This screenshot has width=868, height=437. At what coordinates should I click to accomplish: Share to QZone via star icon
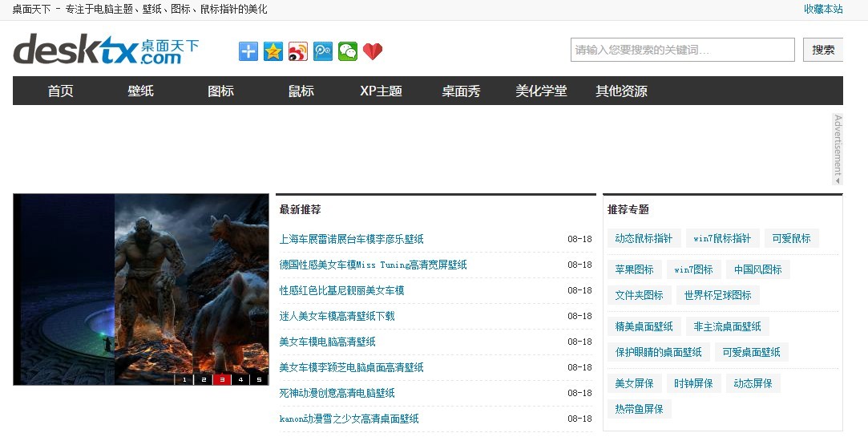tap(273, 51)
